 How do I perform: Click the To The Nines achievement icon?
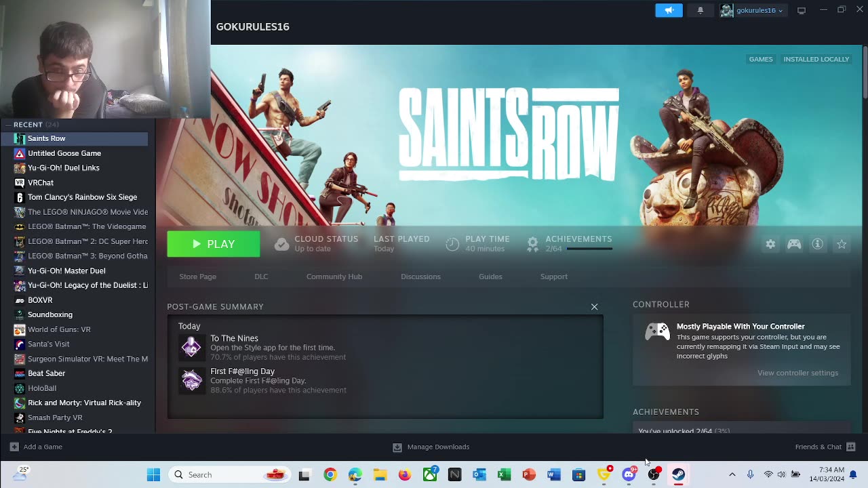(191, 347)
